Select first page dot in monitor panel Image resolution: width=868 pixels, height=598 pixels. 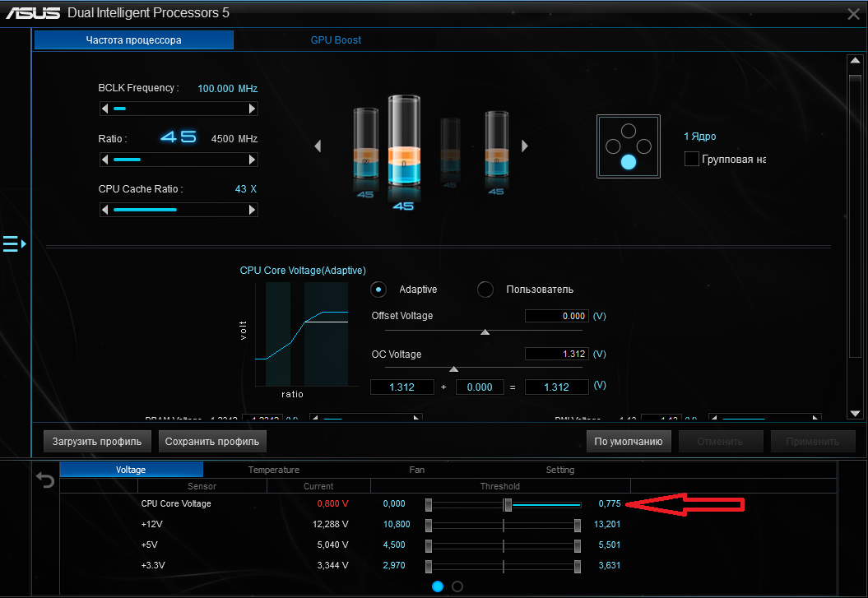(438, 586)
